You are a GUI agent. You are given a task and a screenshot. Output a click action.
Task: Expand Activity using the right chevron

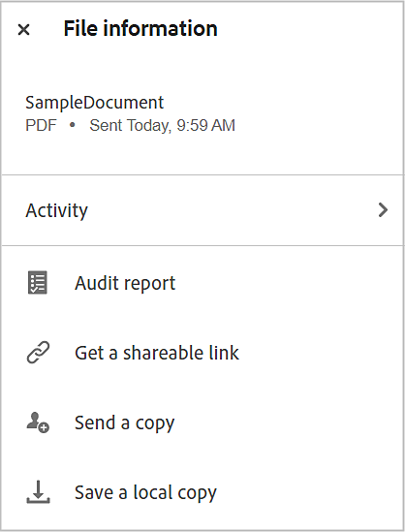383,210
